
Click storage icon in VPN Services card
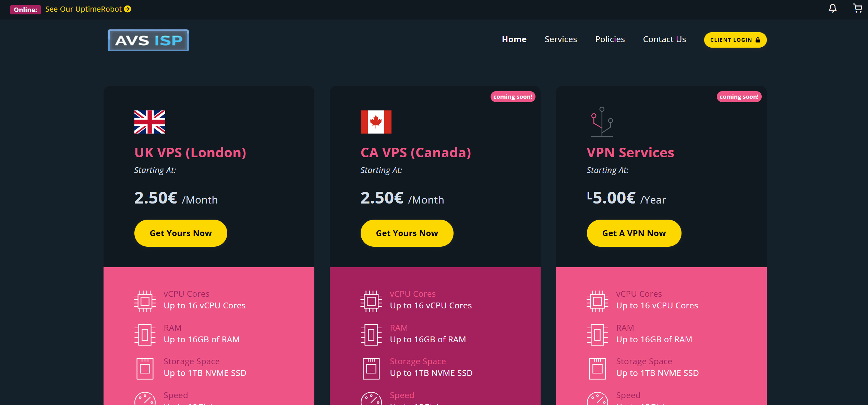click(x=598, y=369)
